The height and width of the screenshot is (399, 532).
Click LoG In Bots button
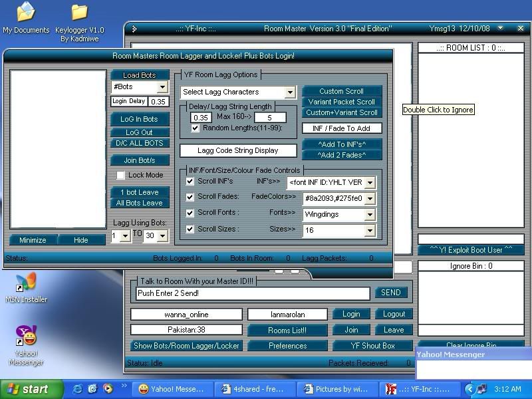tap(140, 119)
